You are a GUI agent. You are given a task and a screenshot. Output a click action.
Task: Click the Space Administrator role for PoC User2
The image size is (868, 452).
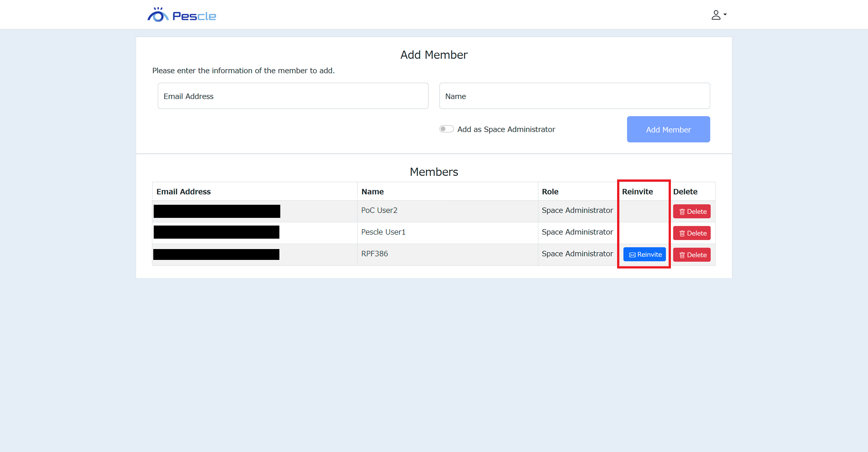[577, 211]
